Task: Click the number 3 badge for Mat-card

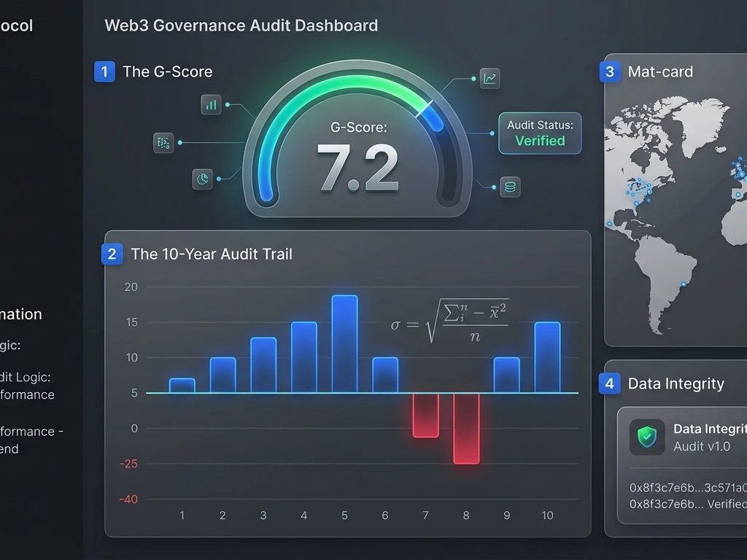Action: [610, 72]
